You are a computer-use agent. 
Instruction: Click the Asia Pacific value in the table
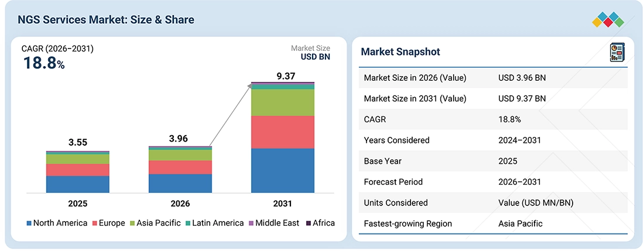click(x=520, y=224)
